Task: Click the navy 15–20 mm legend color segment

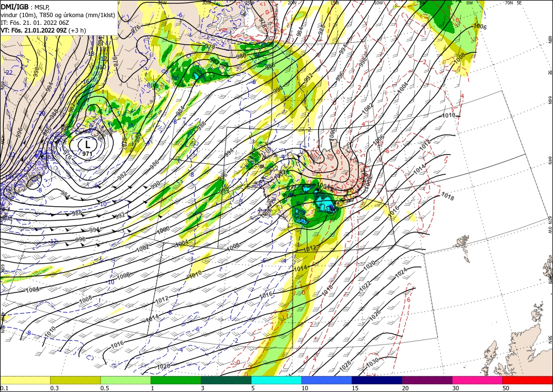Action: 377,380
